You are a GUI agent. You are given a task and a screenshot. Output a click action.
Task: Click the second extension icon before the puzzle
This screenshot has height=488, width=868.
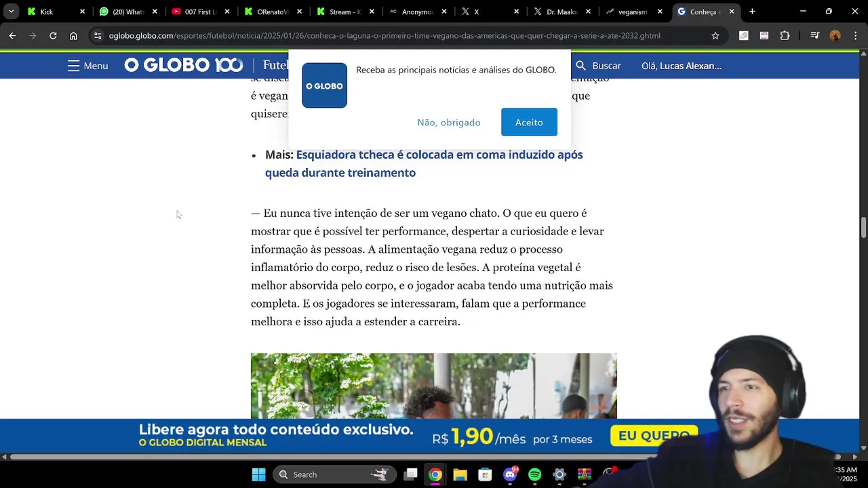pyautogui.click(x=764, y=35)
